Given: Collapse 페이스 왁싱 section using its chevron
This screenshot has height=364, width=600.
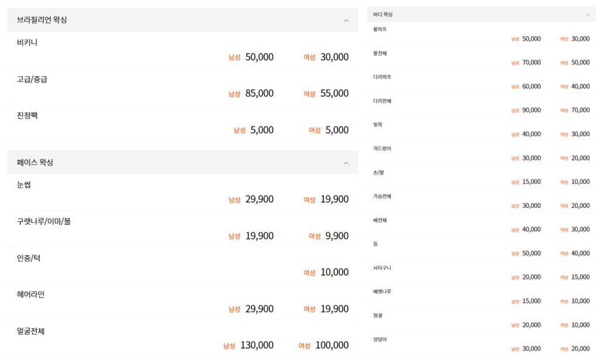Looking at the screenshot, I should pyautogui.click(x=346, y=163).
